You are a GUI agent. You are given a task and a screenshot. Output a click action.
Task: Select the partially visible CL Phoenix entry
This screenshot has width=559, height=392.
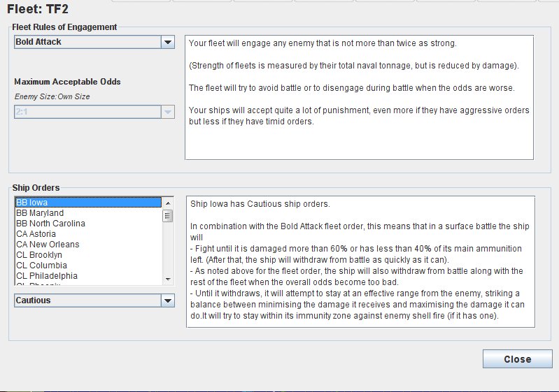click(88, 284)
